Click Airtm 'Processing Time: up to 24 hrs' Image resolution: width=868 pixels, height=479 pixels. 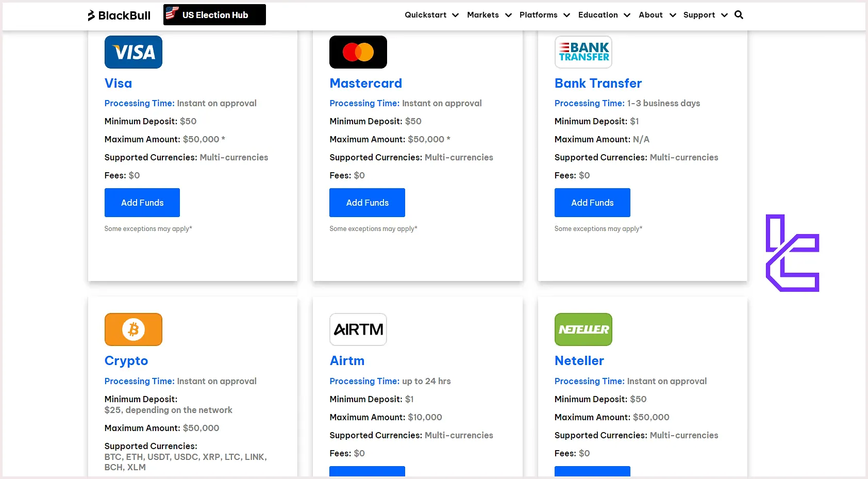[x=390, y=381]
